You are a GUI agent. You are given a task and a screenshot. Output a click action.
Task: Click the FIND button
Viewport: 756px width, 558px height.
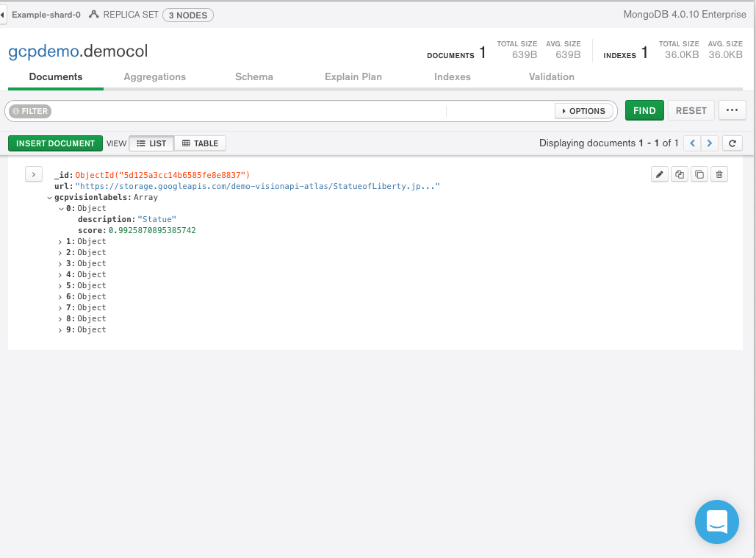(644, 110)
